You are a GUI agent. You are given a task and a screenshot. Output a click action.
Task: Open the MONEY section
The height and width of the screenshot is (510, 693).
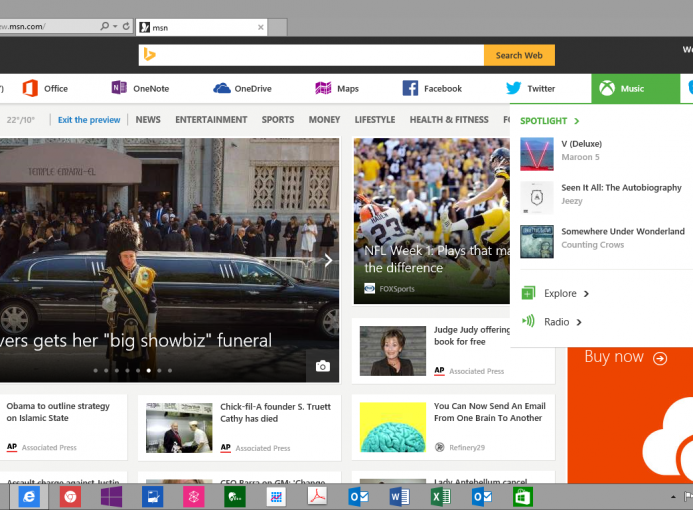[324, 120]
